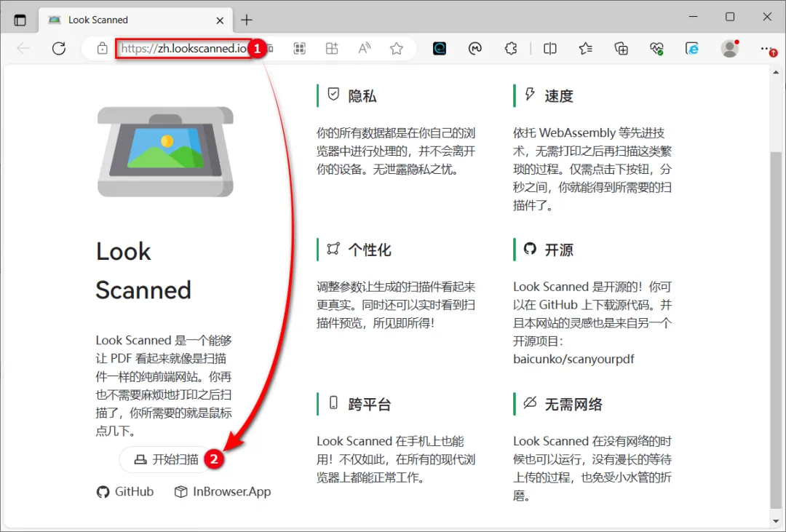This screenshot has height=532, width=786.
Task: Open the teal circular extension icon
Action: (x=440, y=49)
